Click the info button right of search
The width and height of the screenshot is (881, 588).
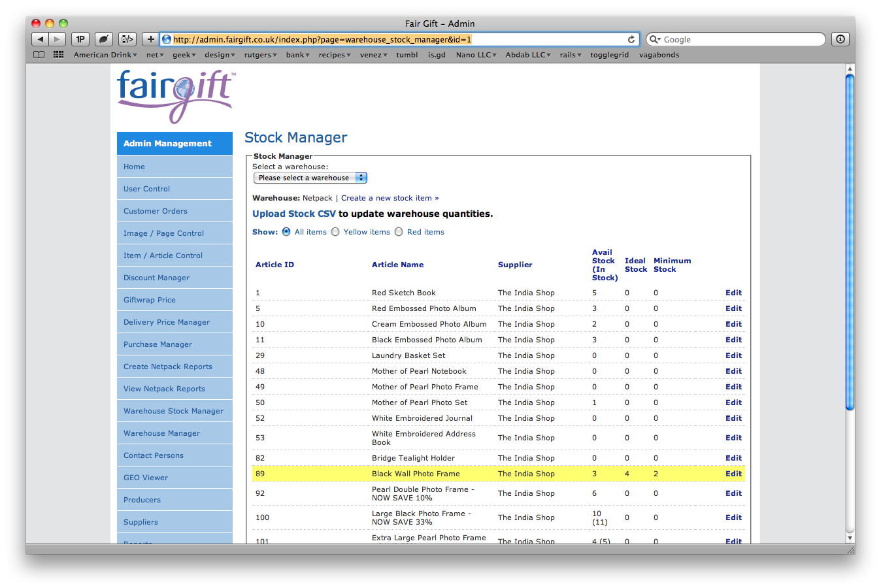840,39
